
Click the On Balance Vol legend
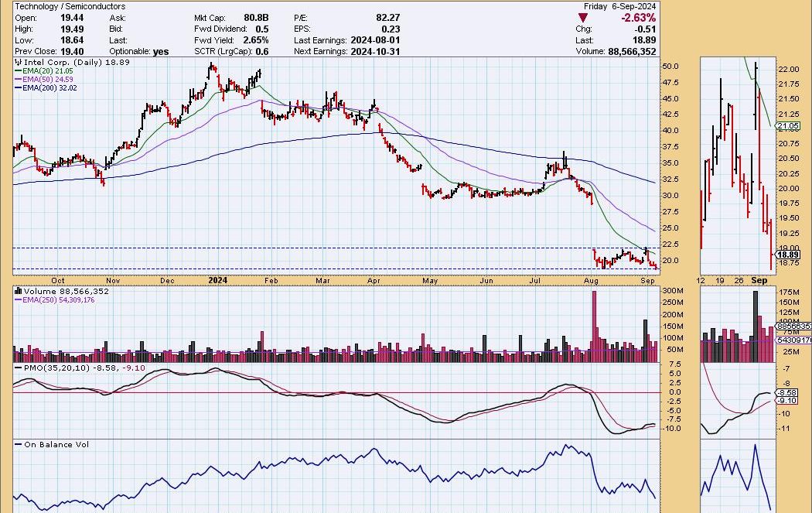pos(52,445)
